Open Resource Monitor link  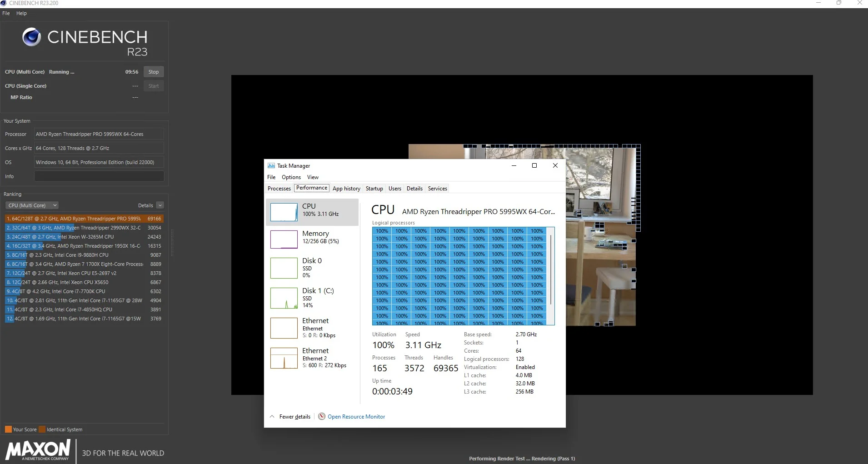pyautogui.click(x=356, y=417)
